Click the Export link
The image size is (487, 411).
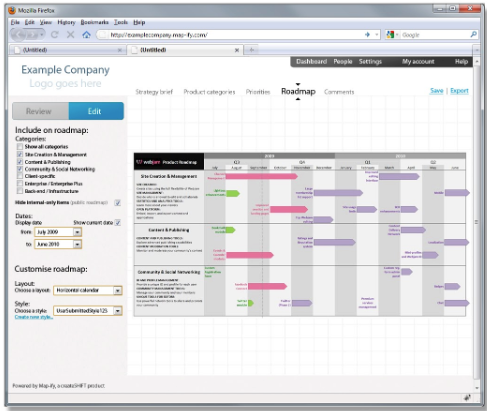click(459, 91)
